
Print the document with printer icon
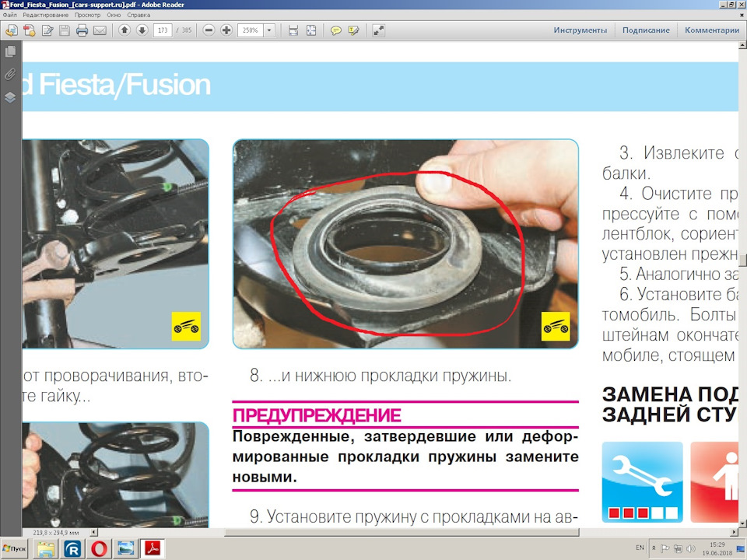pyautogui.click(x=82, y=30)
